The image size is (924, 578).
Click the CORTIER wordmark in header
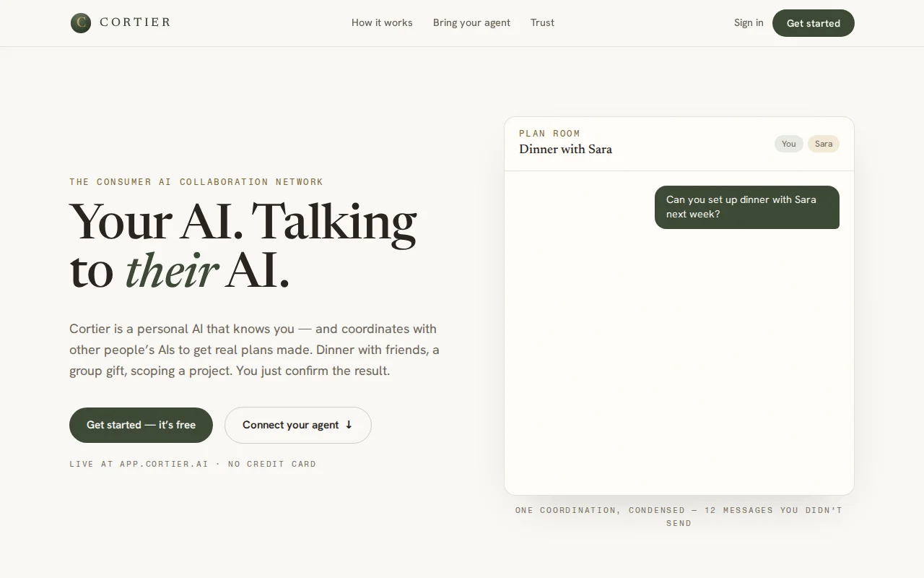click(135, 22)
